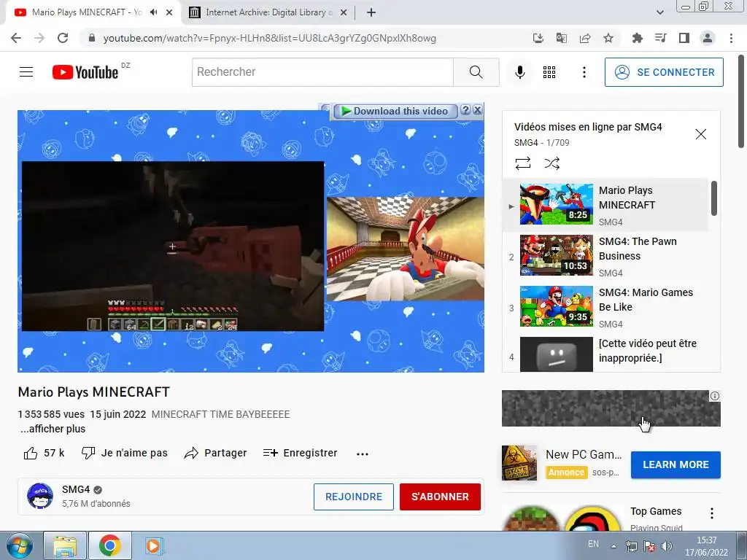Open the YouTube apps grid
The height and width of the screenshot is (560, 747).
(x=549, y=72)
